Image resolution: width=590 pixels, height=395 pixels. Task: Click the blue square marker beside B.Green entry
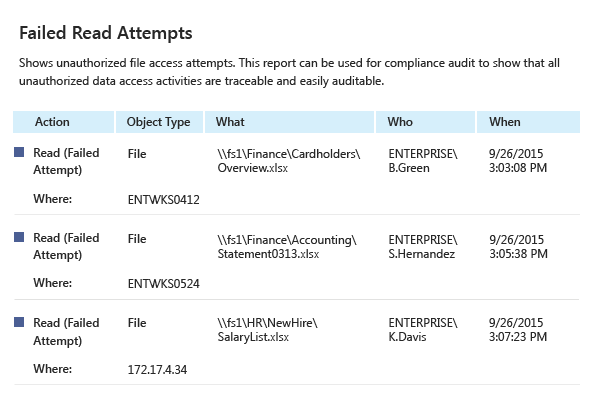pyautogui.click(x=19, y=152)
